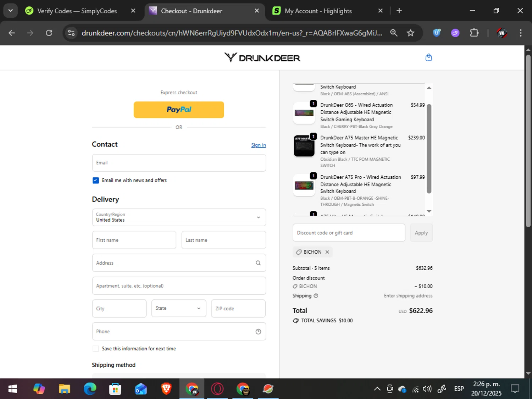532x399 pixels.
Task: Click the purple round extension icon
Action: [x=455, y=33]
